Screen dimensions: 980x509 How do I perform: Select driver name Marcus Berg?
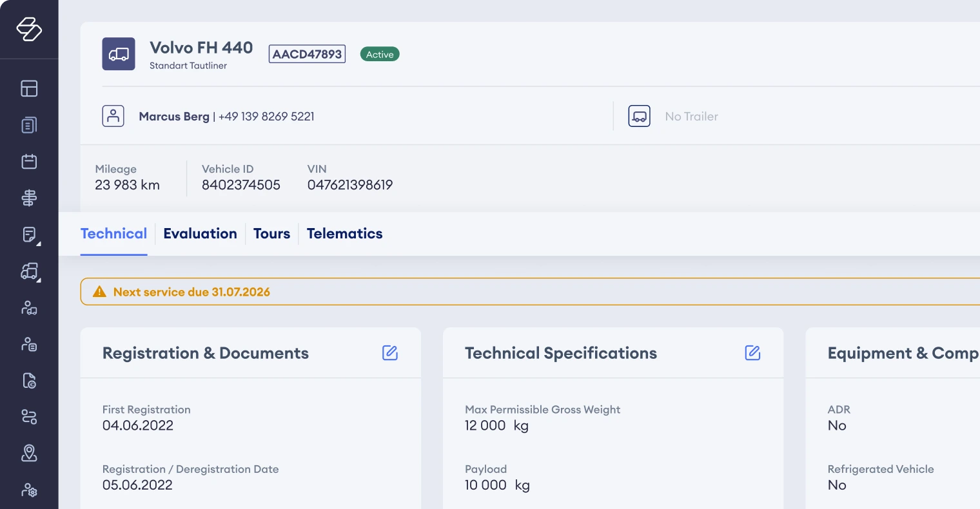[174, 117]
